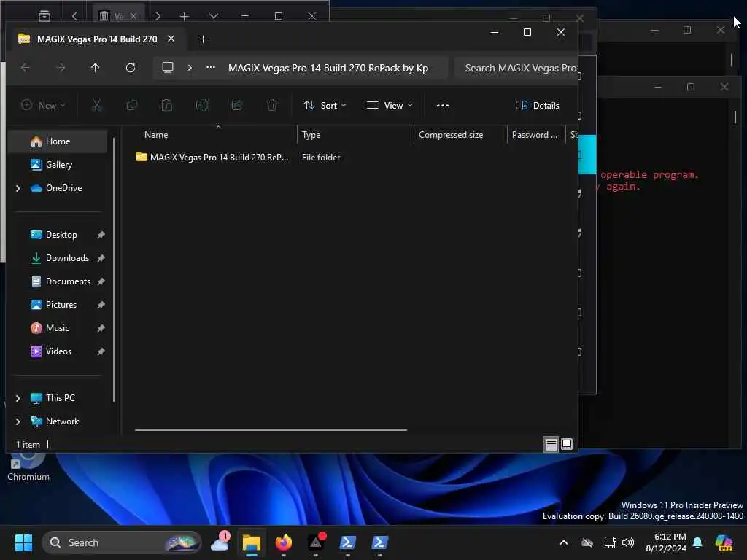Show hidden system tray icons
This screenshot has height=560, width=747.
564,542
